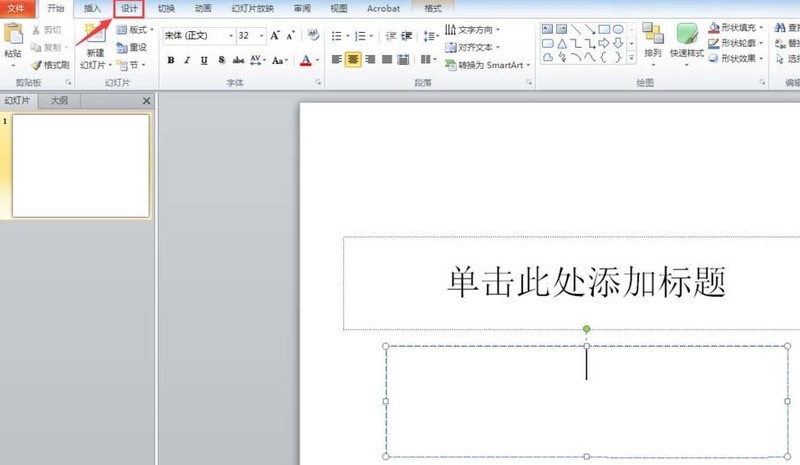Select the isosceles triangle shape
Screen dimensions: 800x465
click(x=562, y=43)
